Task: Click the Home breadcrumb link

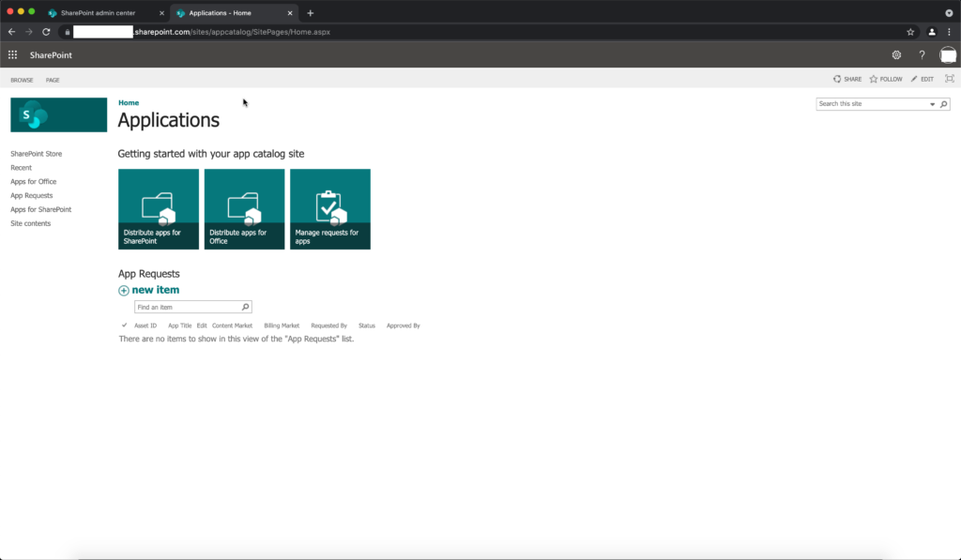Action: pyautogui.click(x=129, y=103)
